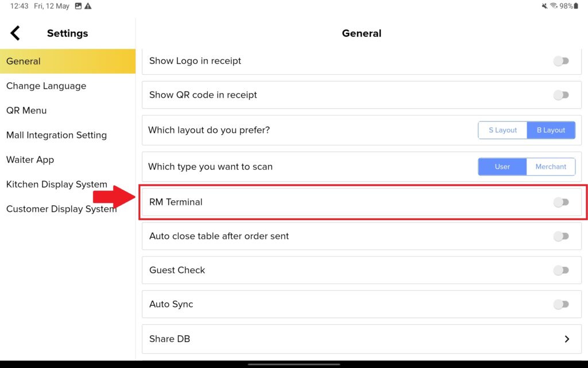Tap the warning triangle notification icon
The width and height of the screenshot is (588, 368).
pyautogui.click(x=88, y=6)
